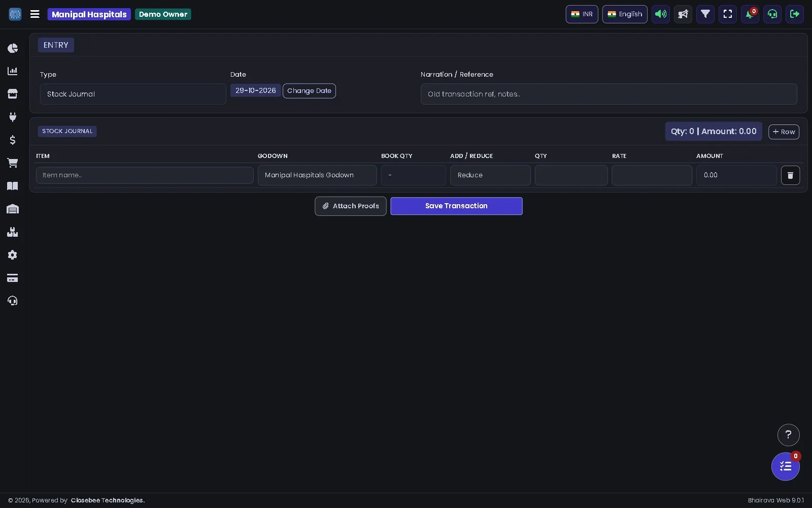Open the credit card sidebar icon
Viewport: 812px width, 508px height.
pyautogui.click(x=13, y=278)
